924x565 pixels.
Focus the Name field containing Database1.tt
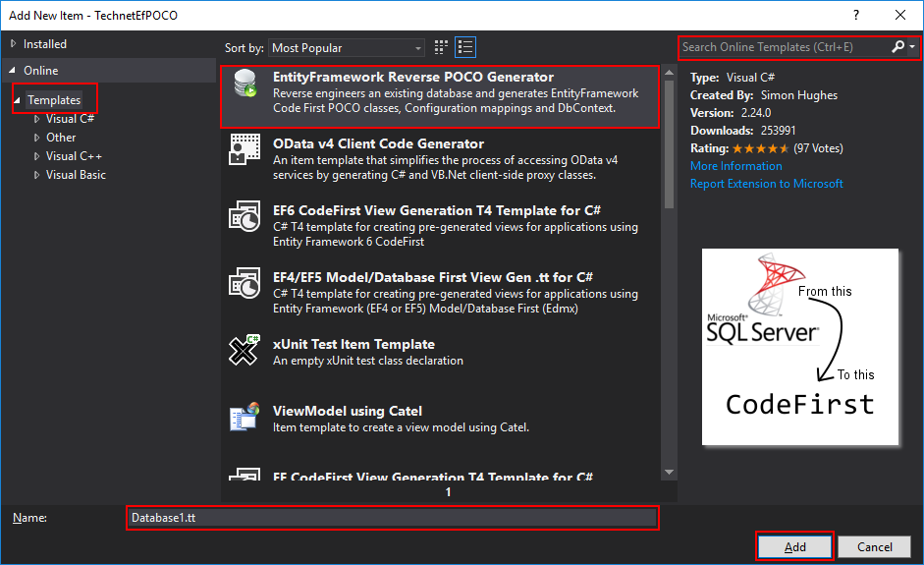click(393, 518)
